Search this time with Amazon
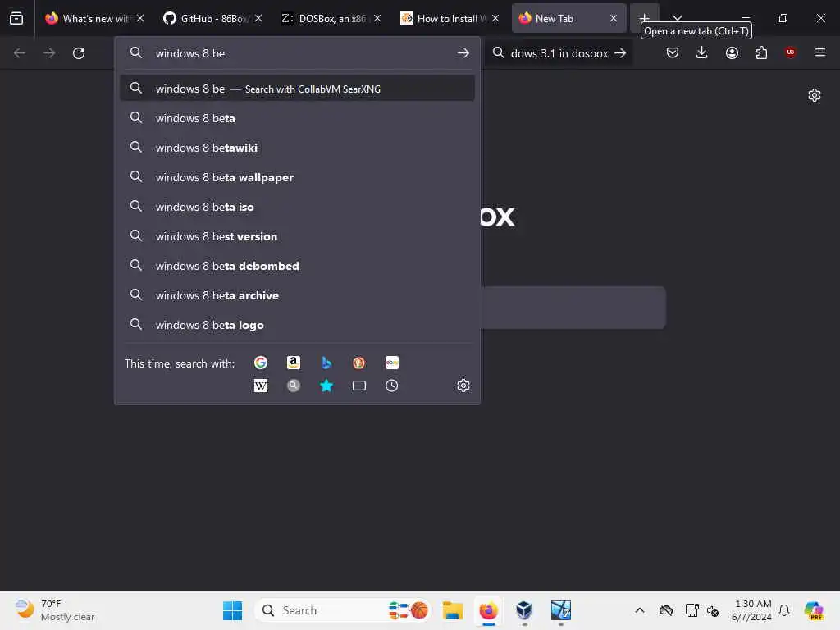Screen dimensions: 840x630 pyautogui.click(x=293, y=363)
